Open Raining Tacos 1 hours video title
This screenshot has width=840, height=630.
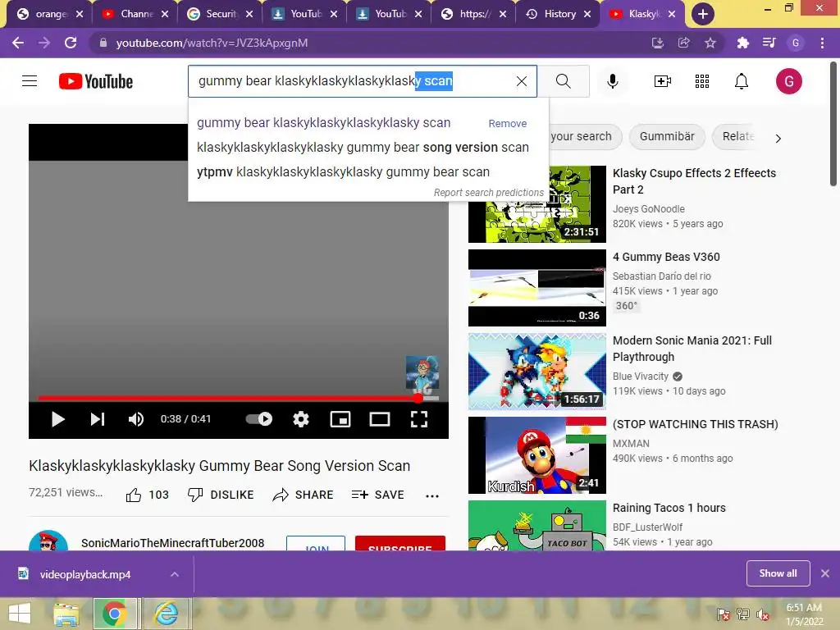(669, 508)
